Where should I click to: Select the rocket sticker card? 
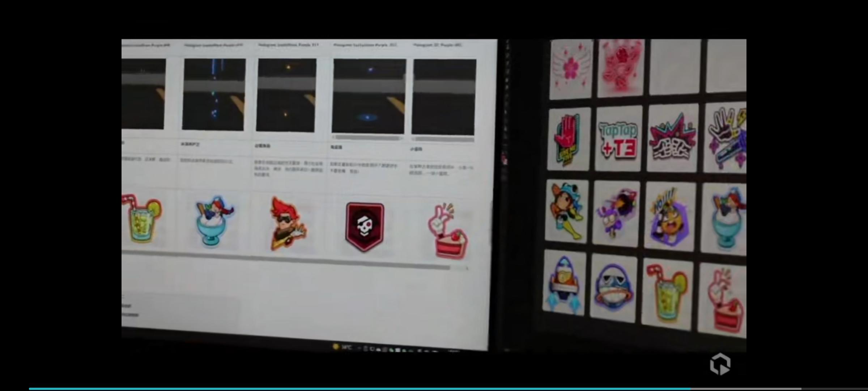tap(564, 283)
